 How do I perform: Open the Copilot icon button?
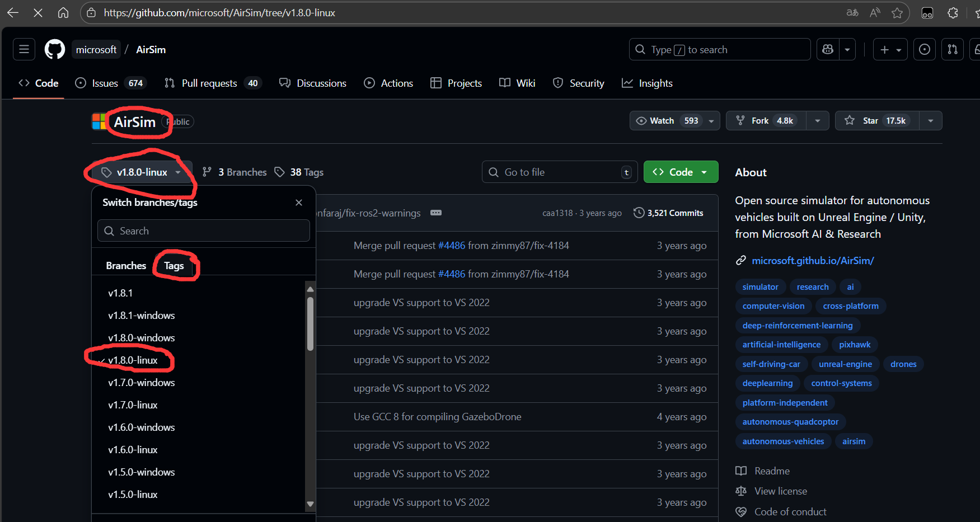click(x=828, y=49)
